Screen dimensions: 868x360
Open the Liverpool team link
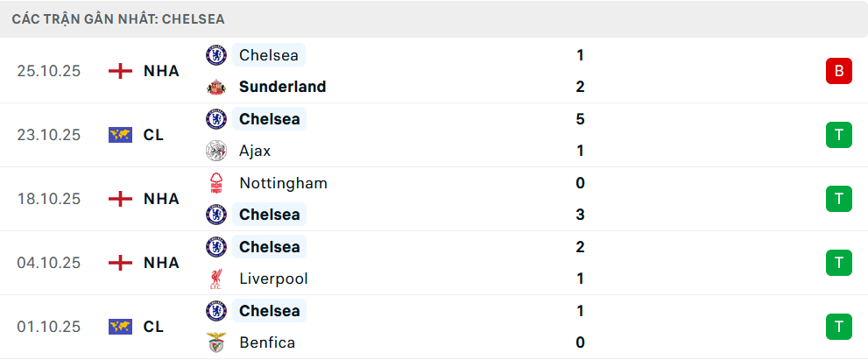(x=273, y=279)
